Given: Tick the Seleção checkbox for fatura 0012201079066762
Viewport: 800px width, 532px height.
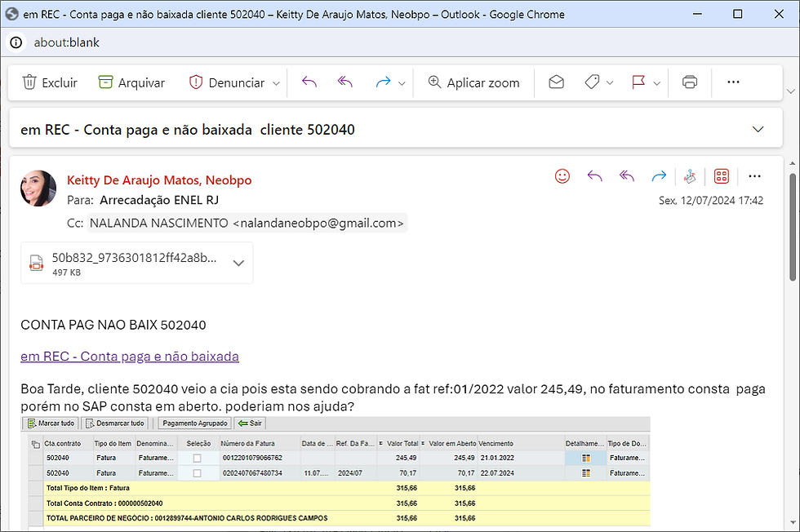Looking at the screenshot, I should pyautogui.click(x=197, y=458).
